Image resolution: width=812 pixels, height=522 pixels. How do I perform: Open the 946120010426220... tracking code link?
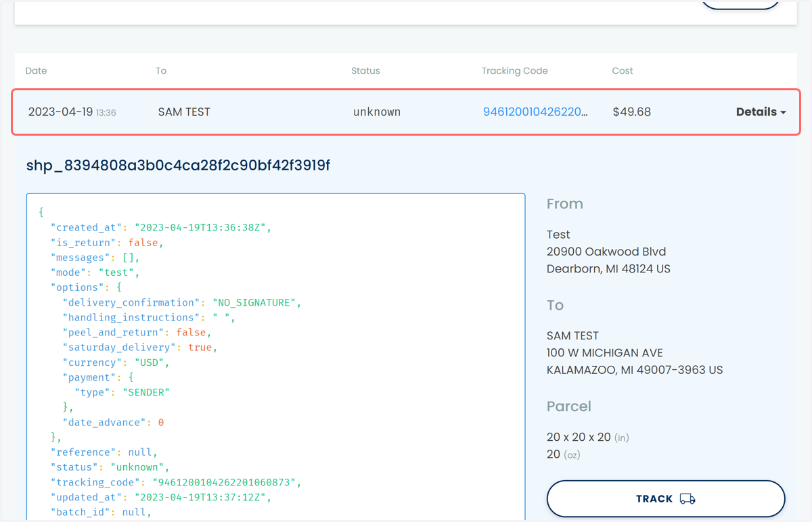[535, 112]
